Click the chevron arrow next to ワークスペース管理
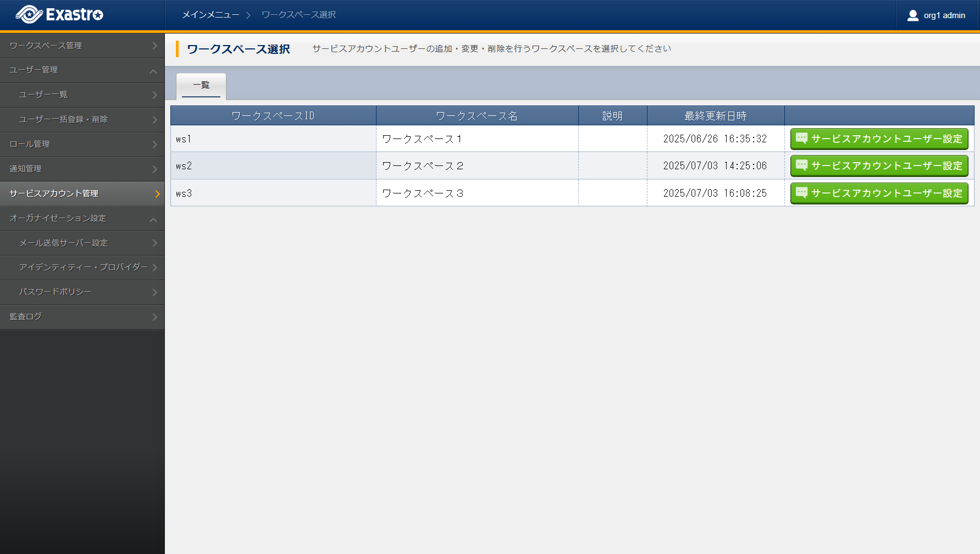Screen dimensions: 980x554 click(154, 46)
